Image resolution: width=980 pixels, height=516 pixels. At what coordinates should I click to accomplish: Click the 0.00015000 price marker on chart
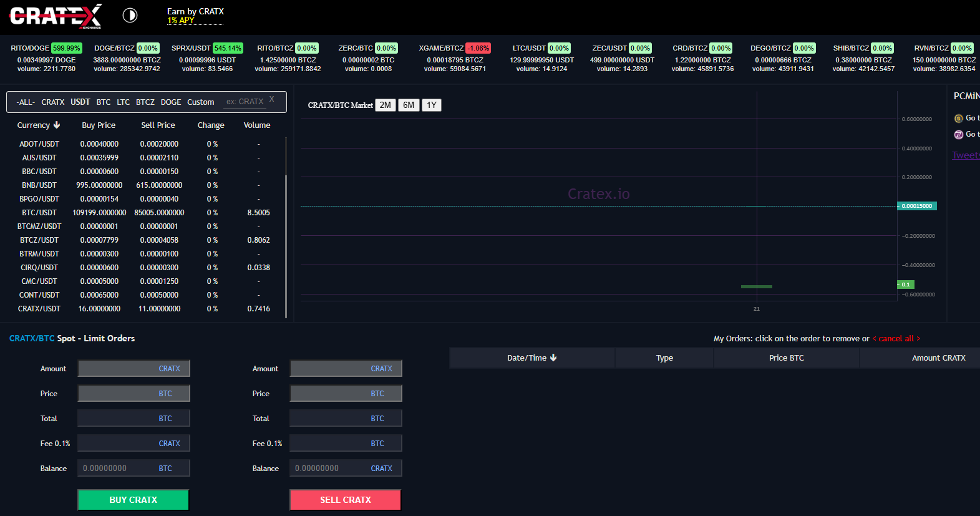coord(917,206)
